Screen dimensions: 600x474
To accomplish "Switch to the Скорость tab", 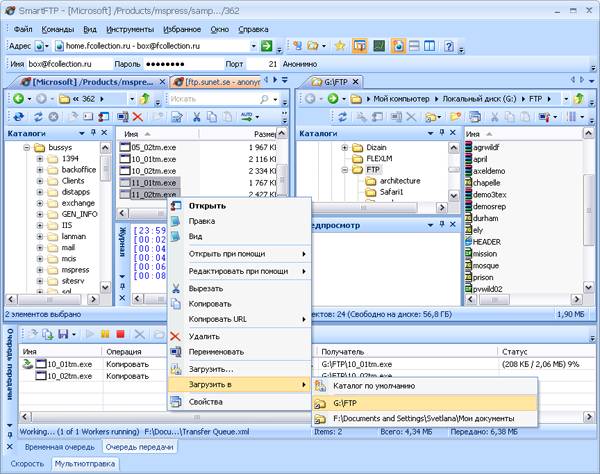I will pyautogui.click(x=27, y=464).
